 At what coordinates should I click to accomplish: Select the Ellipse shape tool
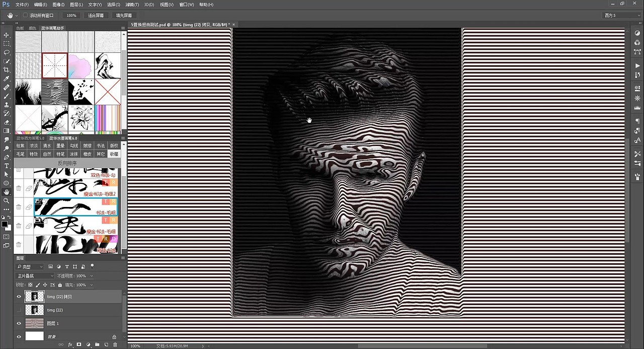pos(7,183)
